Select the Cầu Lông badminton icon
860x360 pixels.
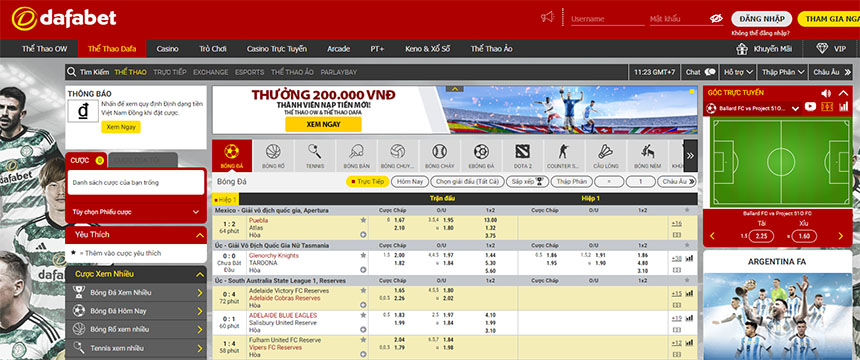click(606, 155)
